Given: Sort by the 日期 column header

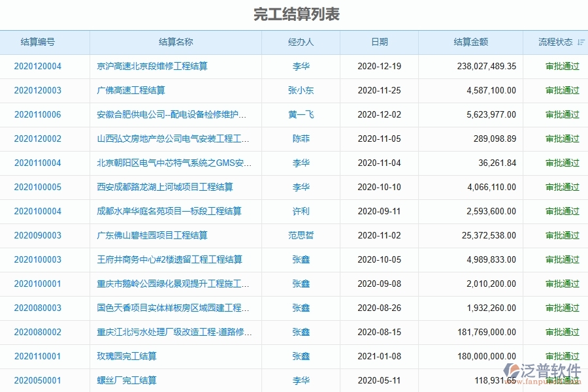Looking at the screenshot, I should 379,42.
